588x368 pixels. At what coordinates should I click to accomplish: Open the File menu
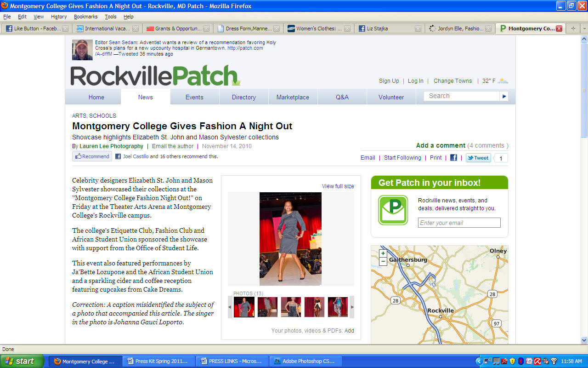[x=7, y=17]
